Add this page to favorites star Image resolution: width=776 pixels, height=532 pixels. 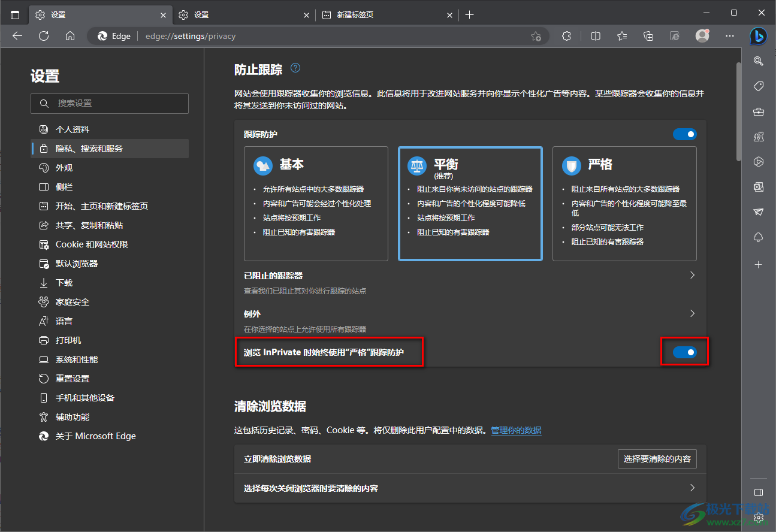536,37
